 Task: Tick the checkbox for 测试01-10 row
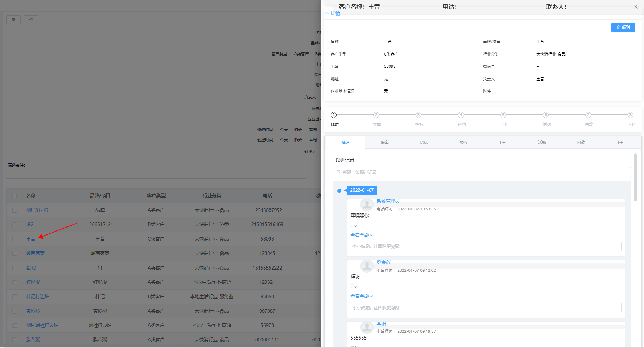point(15,210)
